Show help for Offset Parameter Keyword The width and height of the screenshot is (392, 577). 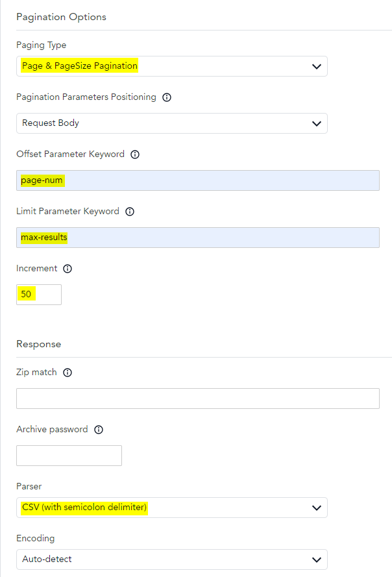click(135, 154)
